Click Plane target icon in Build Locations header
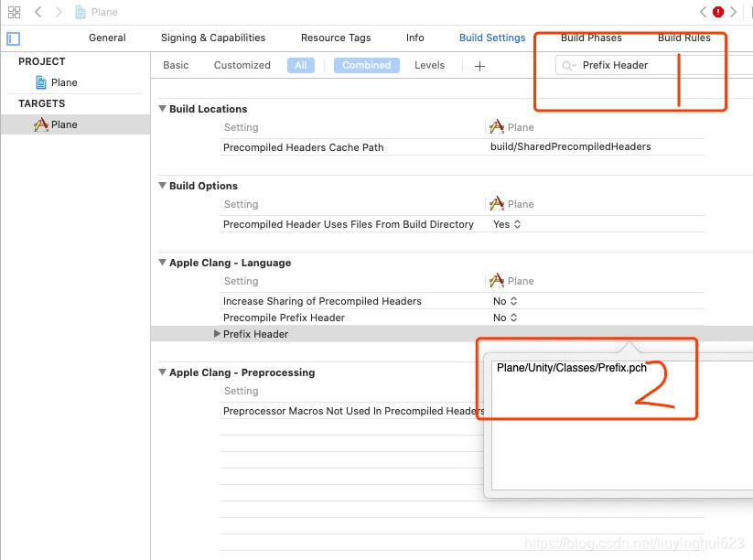Viewport: 753px width, 560px height. click(x=497, y=127)
